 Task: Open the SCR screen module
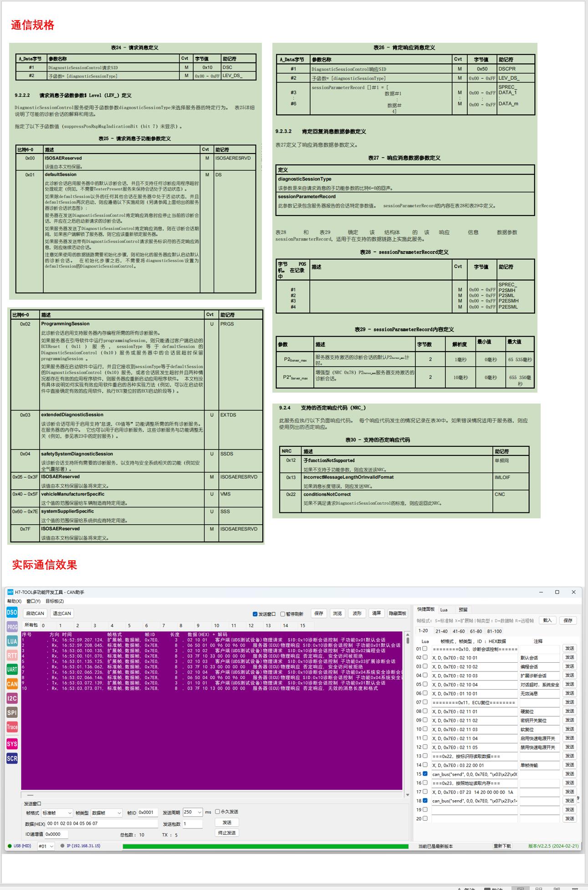12,759
